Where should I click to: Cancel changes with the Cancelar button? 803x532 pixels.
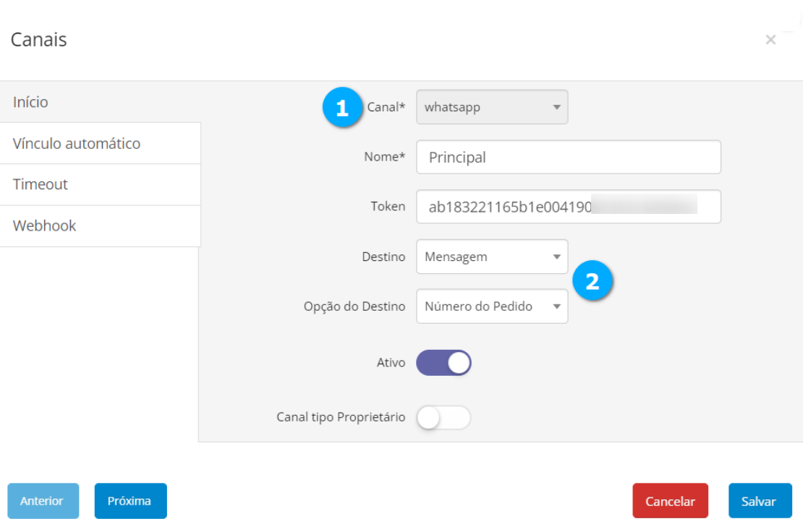[x=670, y=502]
